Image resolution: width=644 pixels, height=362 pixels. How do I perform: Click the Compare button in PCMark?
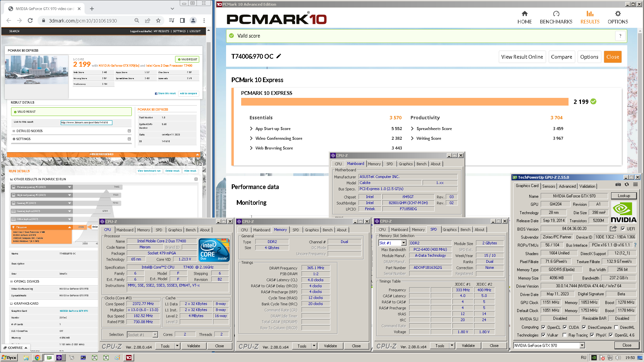561,57
